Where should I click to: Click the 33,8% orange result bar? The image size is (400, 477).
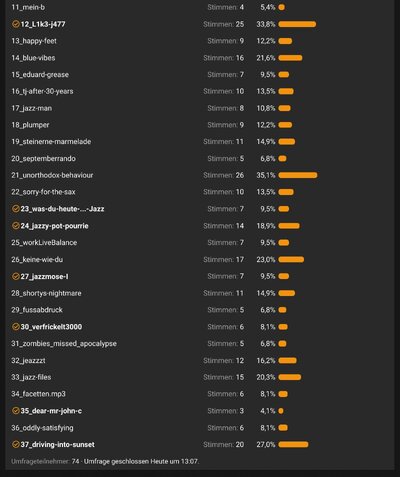click(297, 24)
